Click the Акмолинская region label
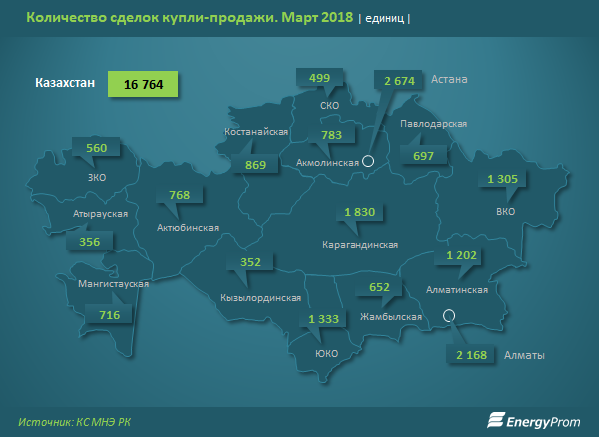The image size is (599, 437). click(x=327, y=163)
